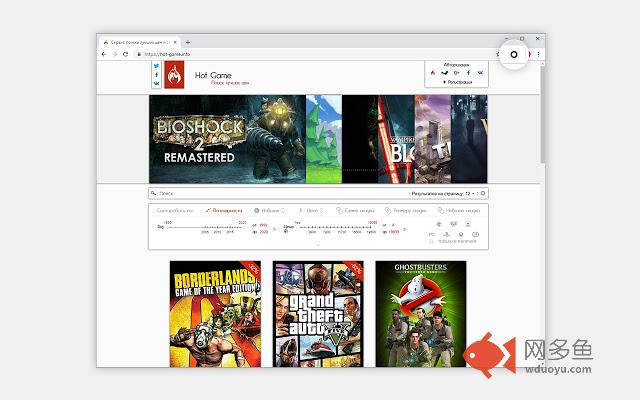Click the Hot Game site title

coord(213,75)
